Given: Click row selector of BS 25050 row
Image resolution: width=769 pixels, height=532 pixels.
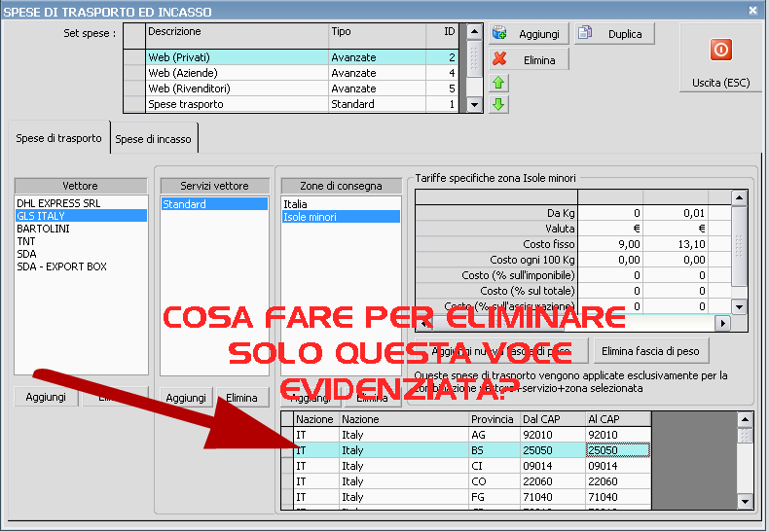Looking at the screenshot, I should pos(287,450).
